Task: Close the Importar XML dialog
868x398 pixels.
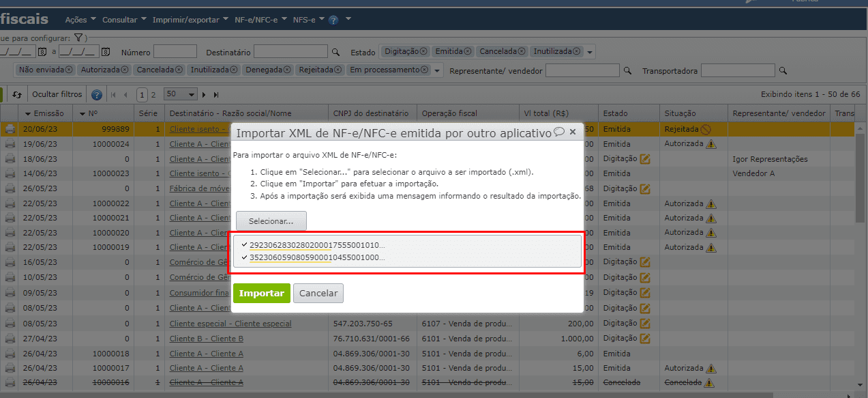Action: click(573, 132)
